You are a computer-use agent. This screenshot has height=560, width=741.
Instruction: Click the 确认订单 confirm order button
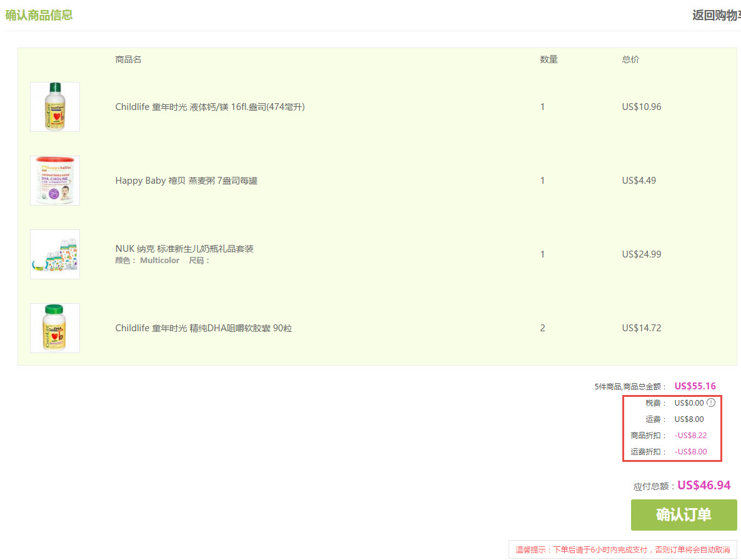[684, 514]
